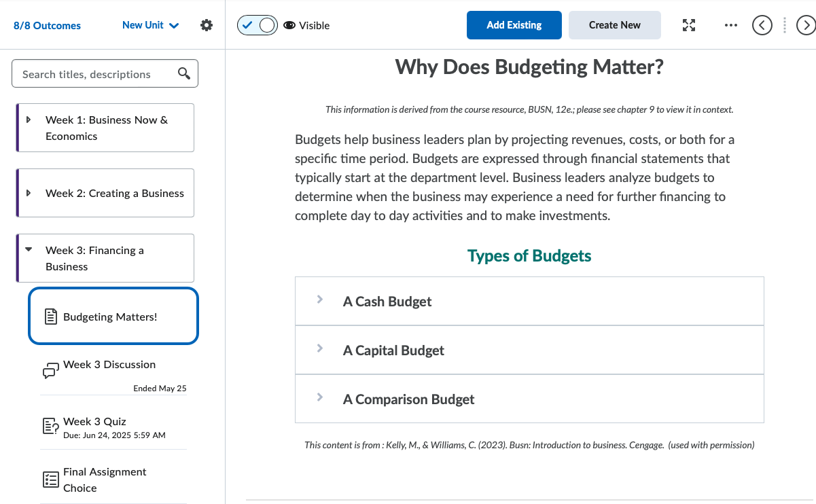This screenshot has width=816, height=504.
Task: Click the Search titles, descriptions field
Action: (95, 74)
